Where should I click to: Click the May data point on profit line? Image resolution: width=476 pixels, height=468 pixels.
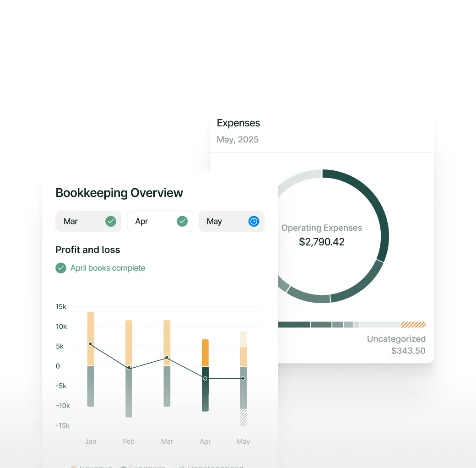[x=243, y=378]
